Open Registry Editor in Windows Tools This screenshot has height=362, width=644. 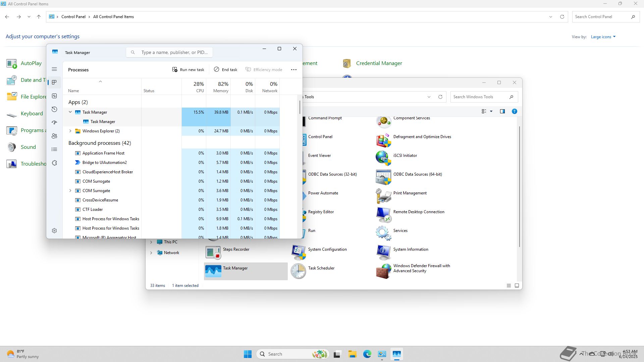tap(321, 212)
